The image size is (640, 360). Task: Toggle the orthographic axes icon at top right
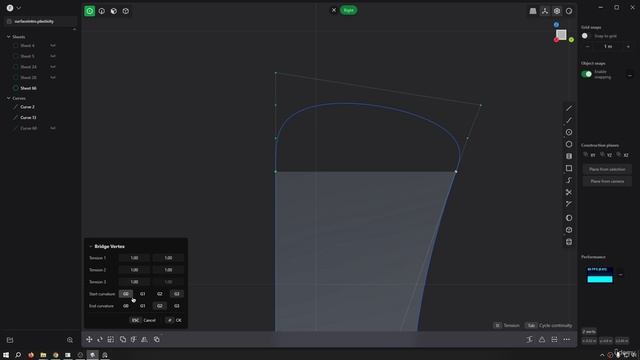pyautogui.click(x=545, y=11)
